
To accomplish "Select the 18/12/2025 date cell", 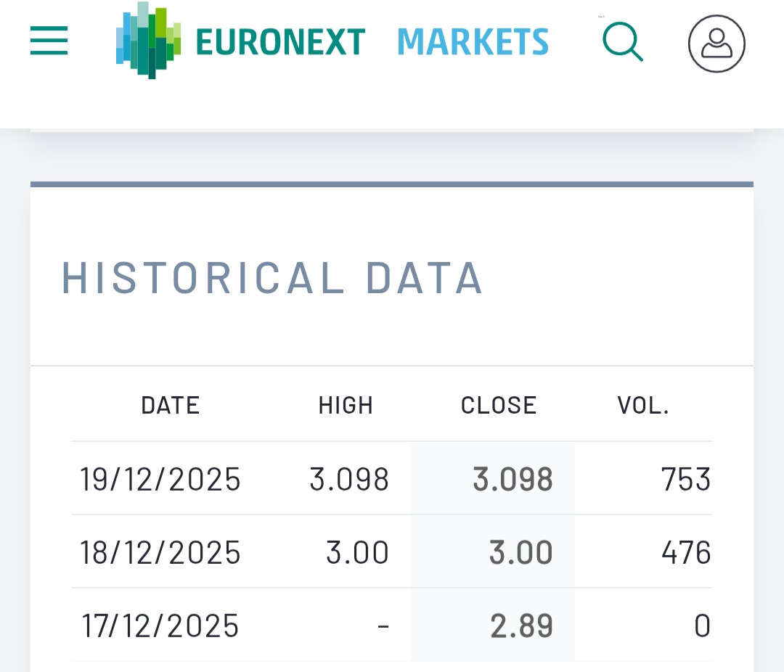I will point(160,553).
